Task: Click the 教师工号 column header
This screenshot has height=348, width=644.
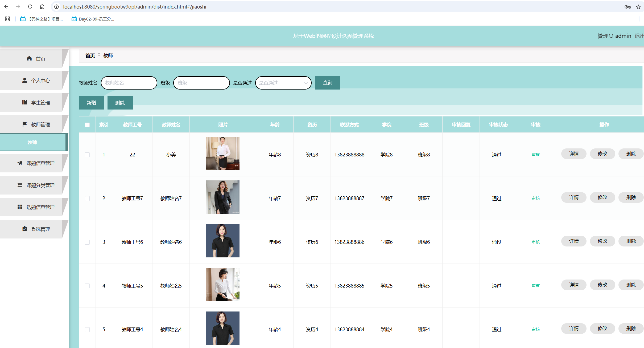Action: click(132, 125)
